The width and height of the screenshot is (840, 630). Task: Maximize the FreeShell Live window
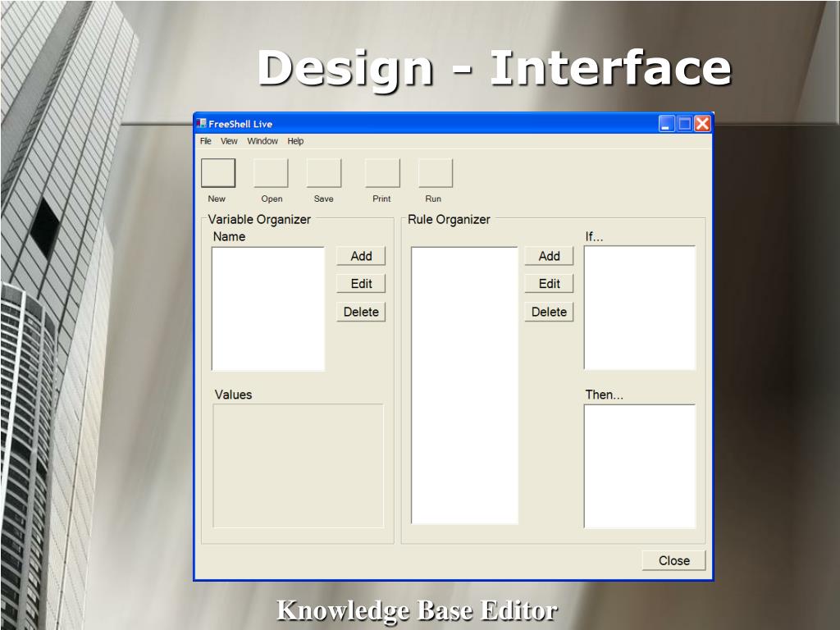coord(684,124)
